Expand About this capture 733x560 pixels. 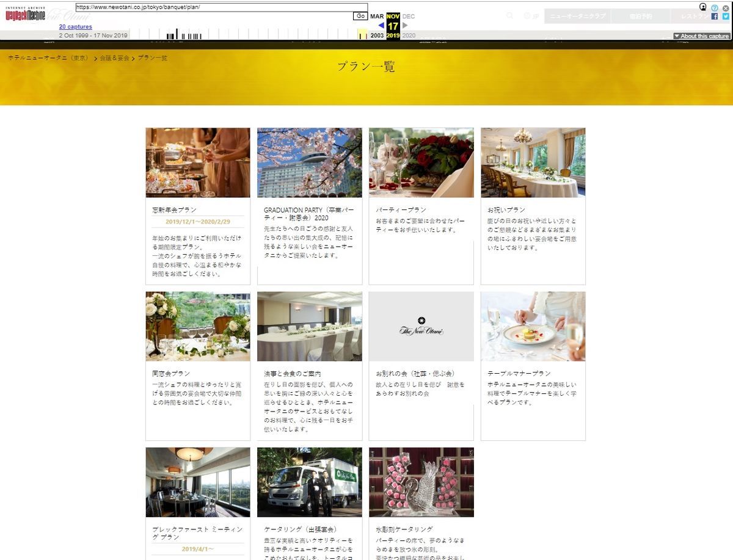pyautogui.click(x=701, y=36)
